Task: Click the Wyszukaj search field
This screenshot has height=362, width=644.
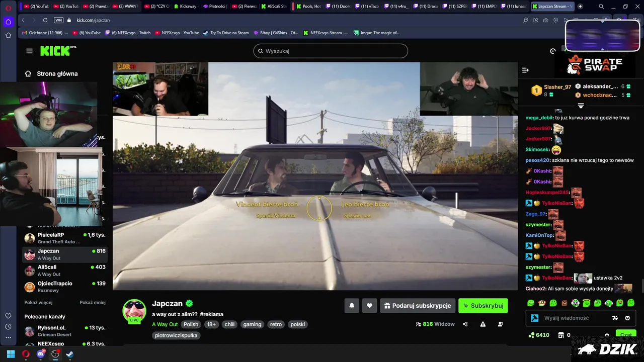Action: point(331,51)
